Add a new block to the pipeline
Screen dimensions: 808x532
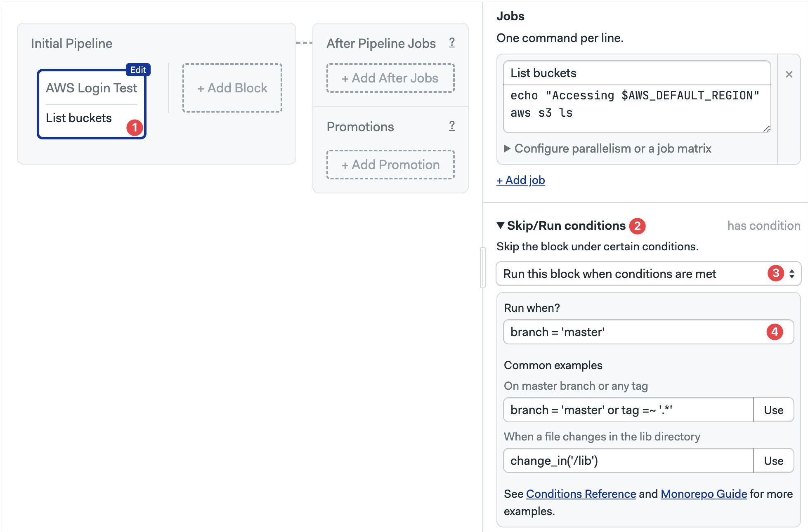232,88
